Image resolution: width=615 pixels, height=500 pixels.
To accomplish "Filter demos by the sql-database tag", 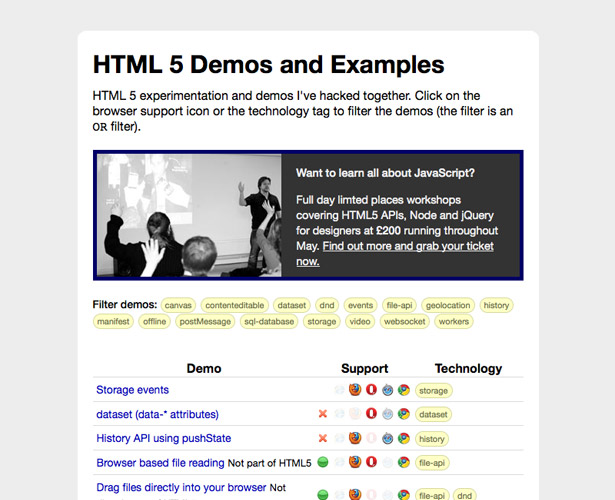I will [x=269, y=321].
